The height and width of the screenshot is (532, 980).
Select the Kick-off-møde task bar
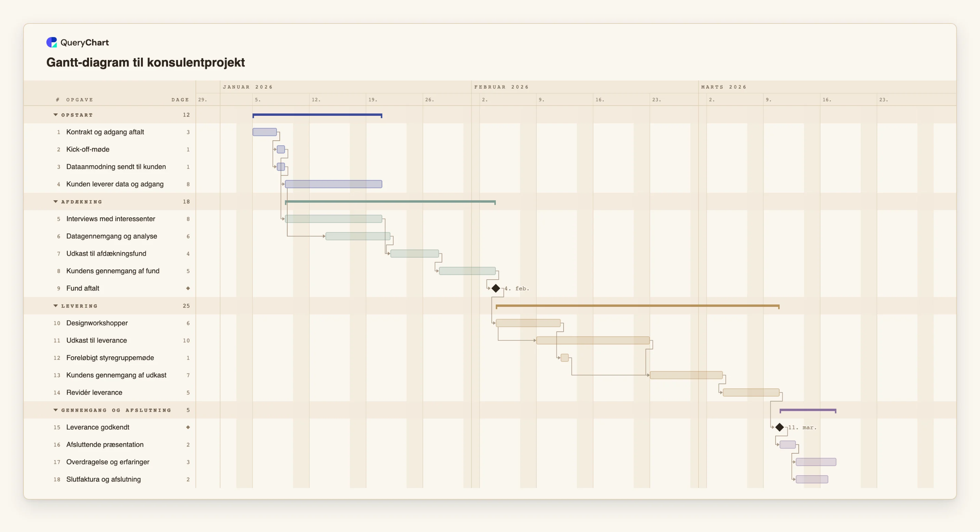pos(281,150)
